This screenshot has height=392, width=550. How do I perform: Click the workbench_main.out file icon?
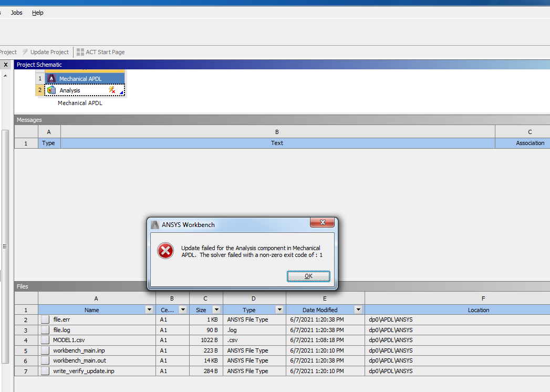click(45, 360)
